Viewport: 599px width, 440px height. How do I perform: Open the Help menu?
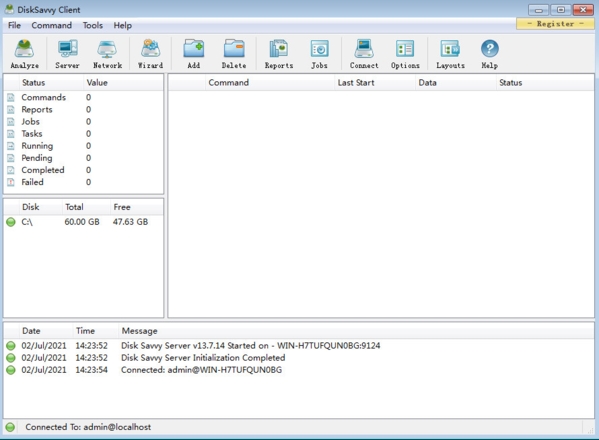(x=122, y=25)
